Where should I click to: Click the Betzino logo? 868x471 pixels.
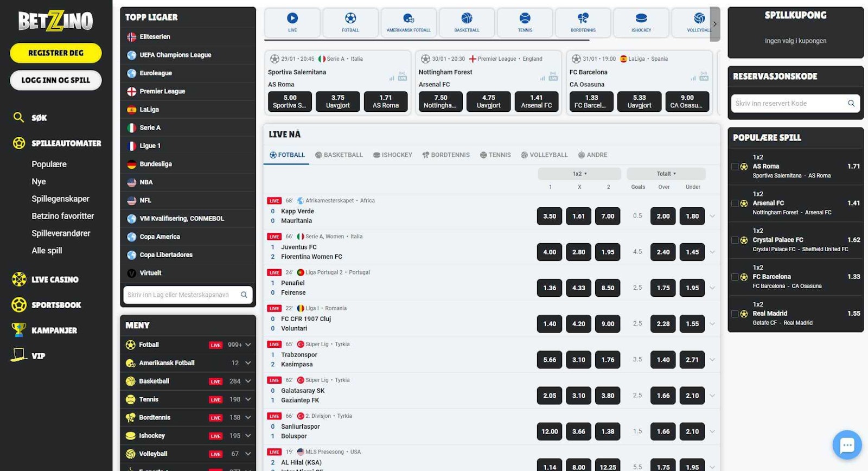(55, 21)
